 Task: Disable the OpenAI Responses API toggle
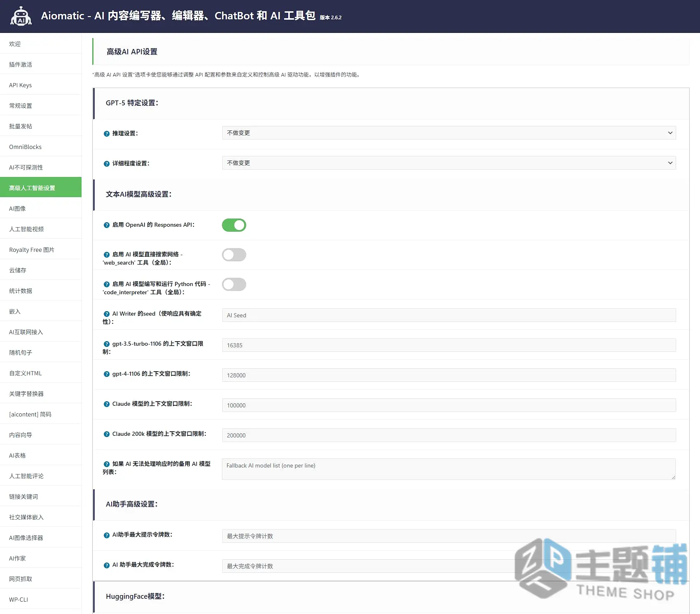(x=234, y=225)
